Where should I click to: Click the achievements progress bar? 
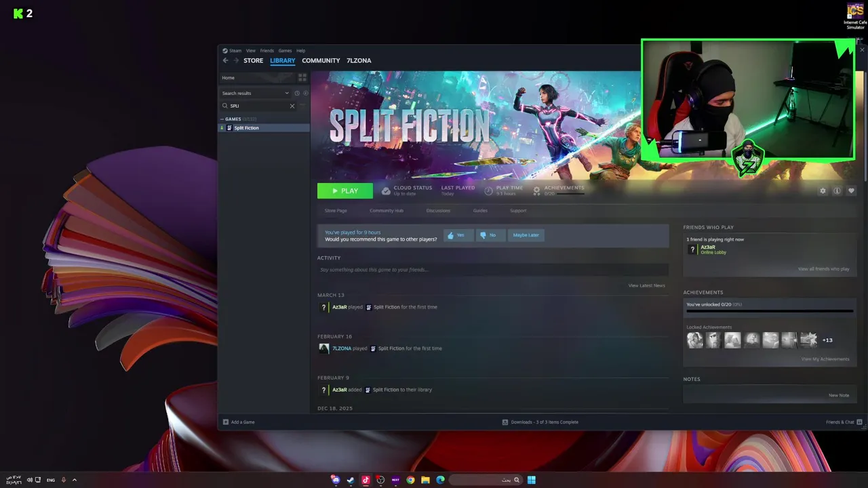770,312
